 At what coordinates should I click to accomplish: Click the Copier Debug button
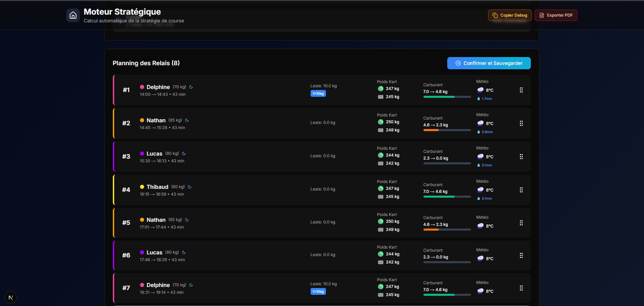[x=509, y=15]
